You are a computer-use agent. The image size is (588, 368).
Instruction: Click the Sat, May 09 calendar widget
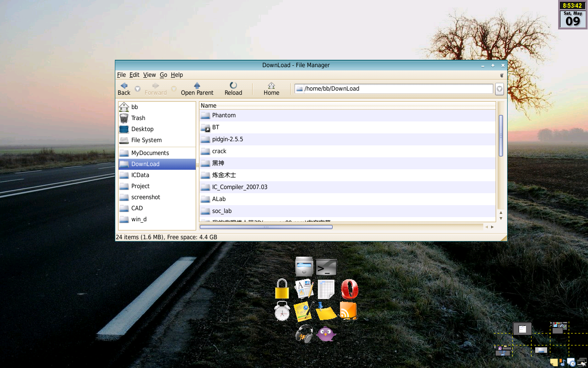573,19
